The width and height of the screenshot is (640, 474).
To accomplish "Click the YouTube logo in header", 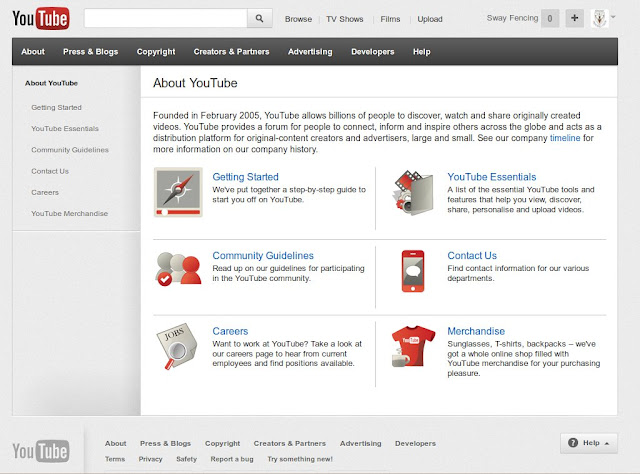I will click(x=41, y=18).
